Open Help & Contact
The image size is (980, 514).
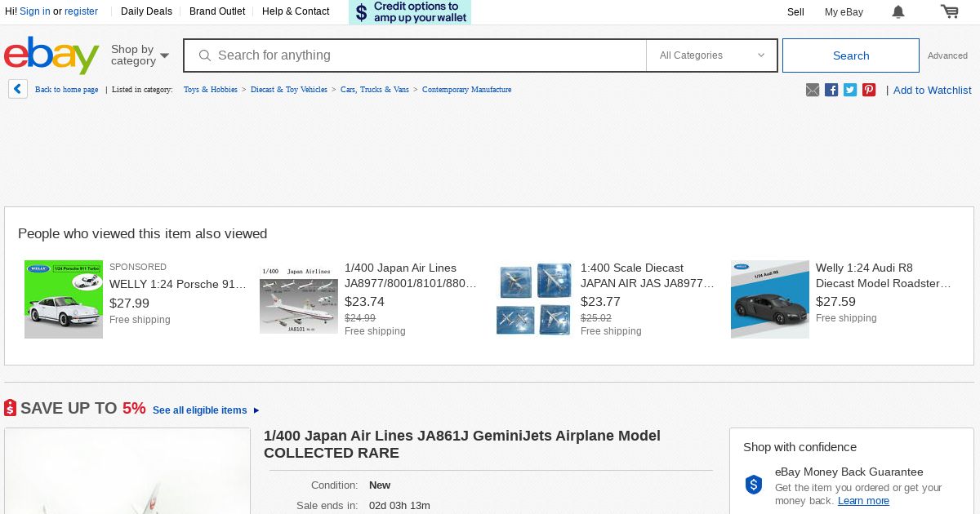tap(296, 11)
